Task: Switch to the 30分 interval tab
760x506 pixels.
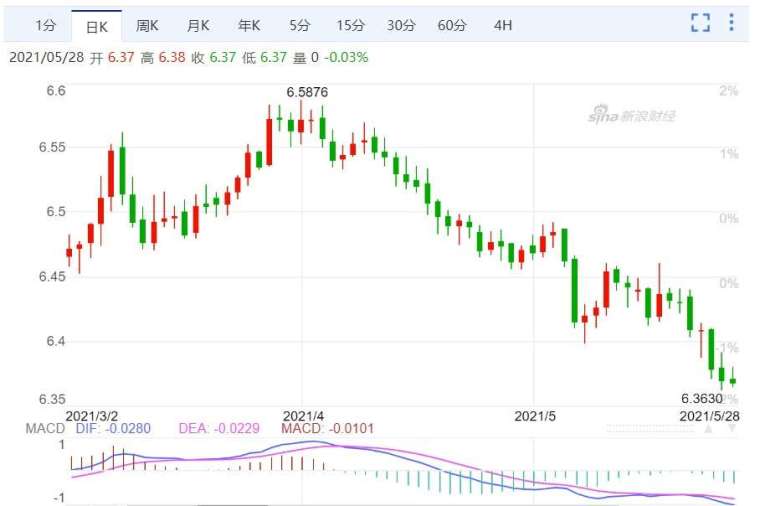Action: click(401, 25)
